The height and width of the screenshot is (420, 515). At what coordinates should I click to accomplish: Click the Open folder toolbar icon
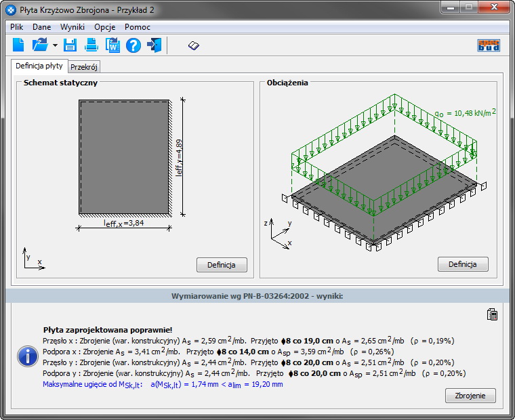tap(40, 45)
